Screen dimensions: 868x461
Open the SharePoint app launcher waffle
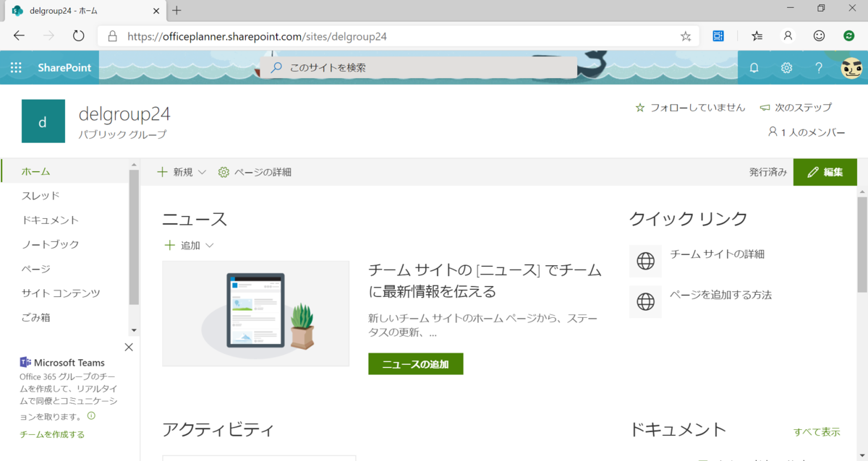click(x=16, y=68)
